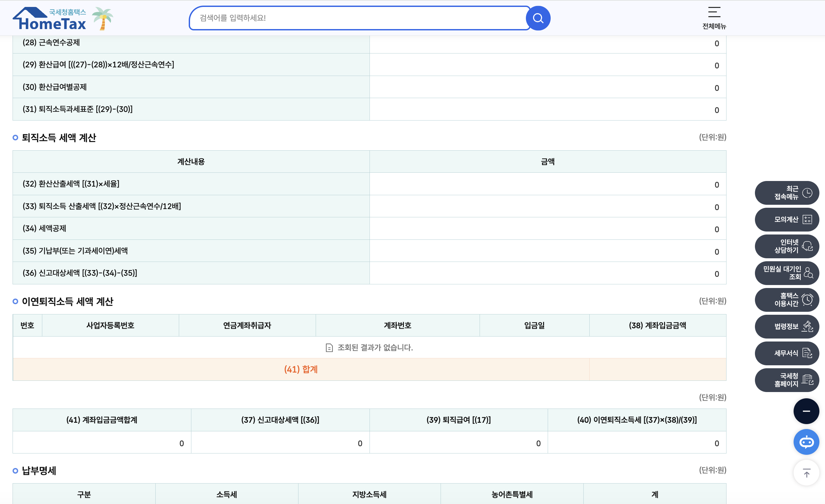Screen dimensions: 825x504
Task: Select the (33) 퇴직소득 산출세액 row label
Action: [x=102, y=206]
